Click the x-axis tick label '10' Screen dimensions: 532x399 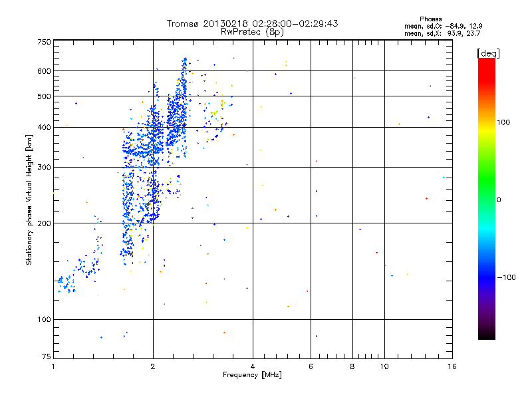(384, 366)
